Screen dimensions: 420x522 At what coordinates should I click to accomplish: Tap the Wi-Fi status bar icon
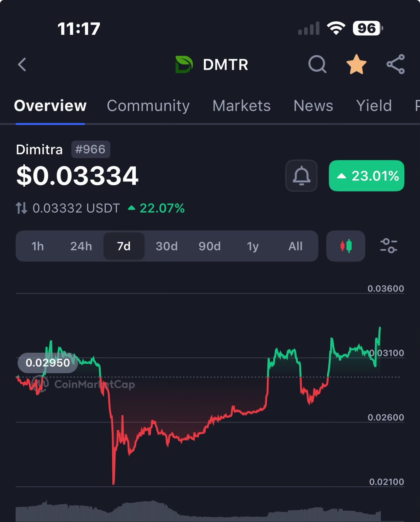[336, 29]
